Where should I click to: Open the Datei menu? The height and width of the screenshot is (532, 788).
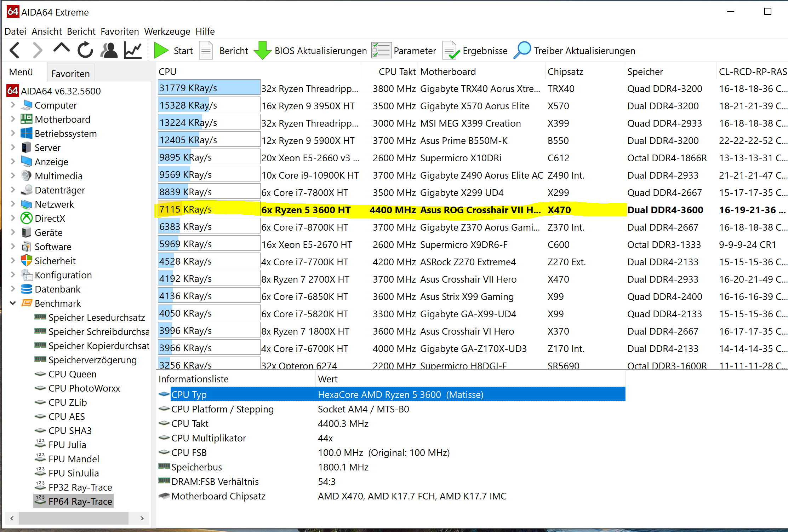coord(15,31)
